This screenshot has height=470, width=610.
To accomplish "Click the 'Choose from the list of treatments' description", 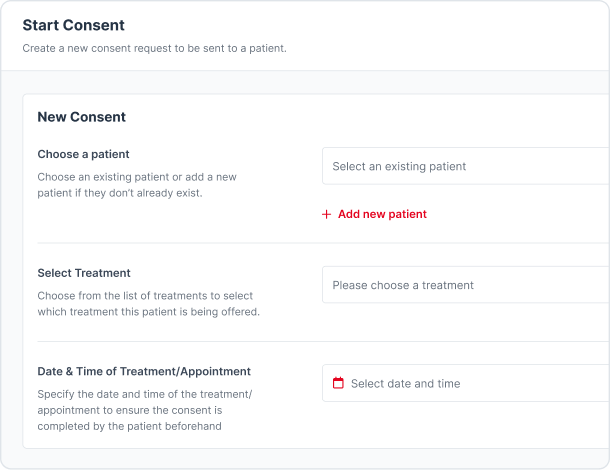I will point(149,303).
